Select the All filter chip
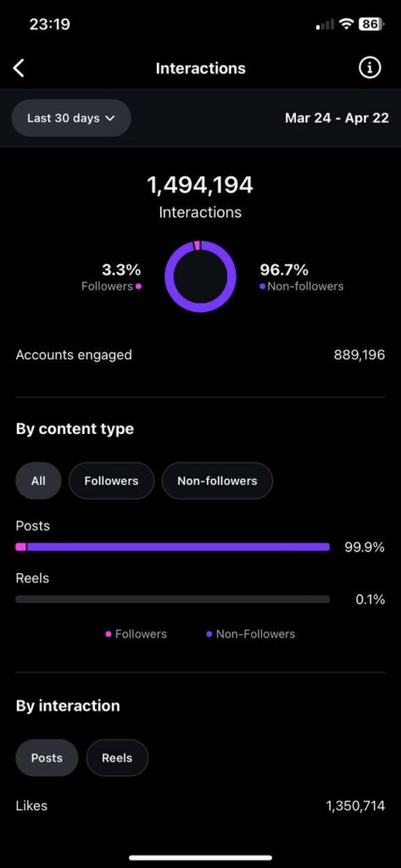 pyautogui.click(x=38, y=481)
